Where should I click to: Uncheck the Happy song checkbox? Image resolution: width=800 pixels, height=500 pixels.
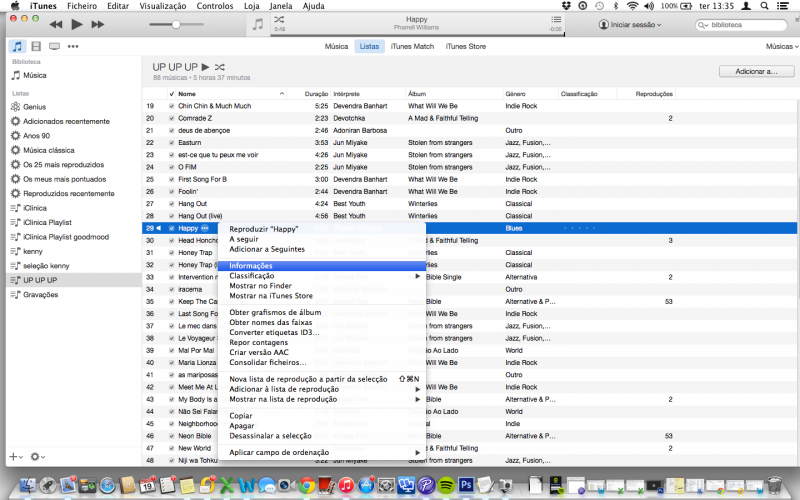pos(172,229)
